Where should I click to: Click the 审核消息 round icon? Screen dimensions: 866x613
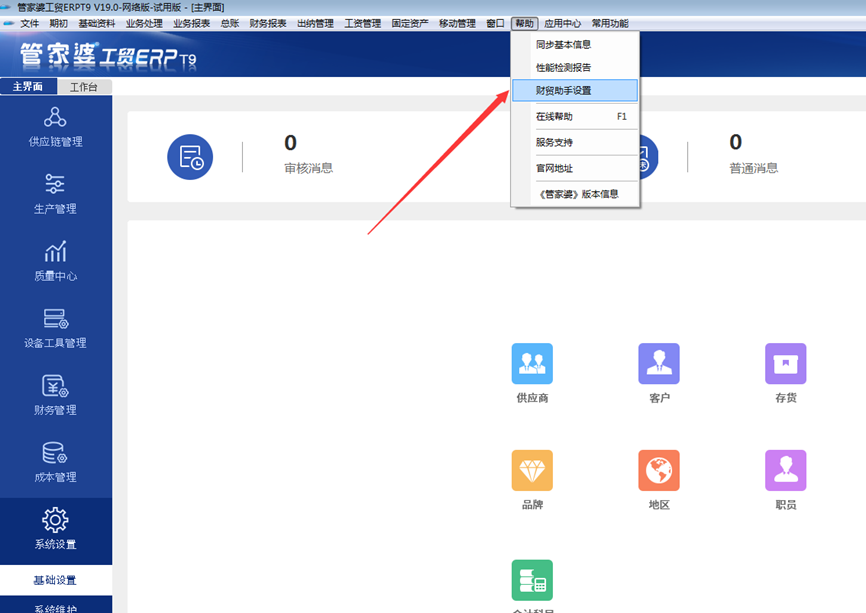click(190, 157)
